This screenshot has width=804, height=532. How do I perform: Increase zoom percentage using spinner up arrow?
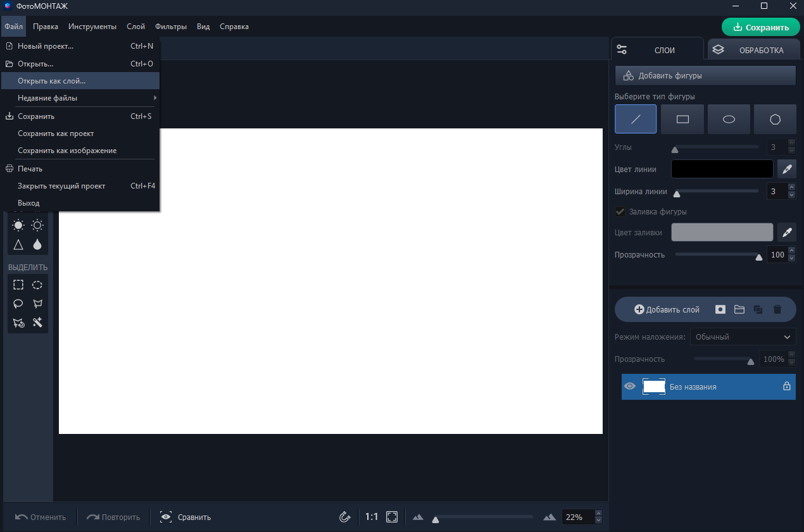(598, 513)
